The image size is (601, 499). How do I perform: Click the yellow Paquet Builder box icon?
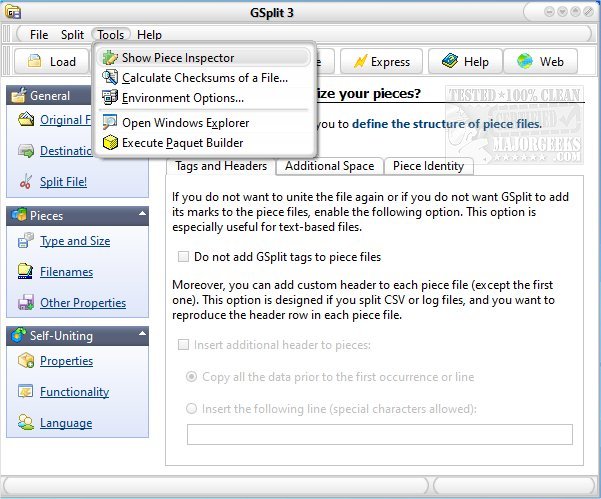[110, 143]
